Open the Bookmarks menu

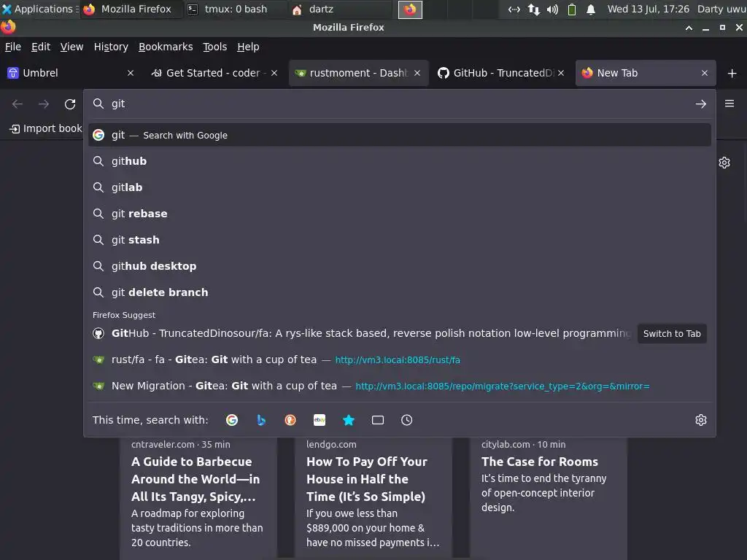[166, 47]
